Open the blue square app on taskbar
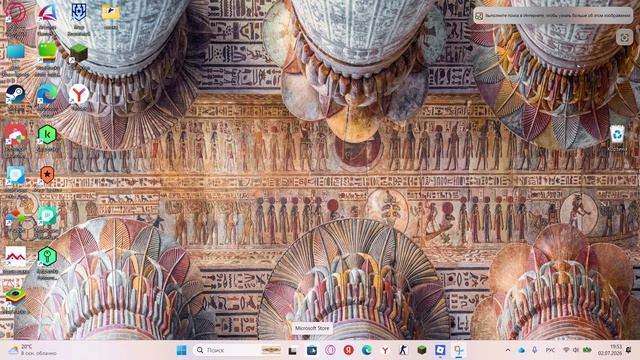Viewport: 640px width, 360px height. (x=440, y=350)
